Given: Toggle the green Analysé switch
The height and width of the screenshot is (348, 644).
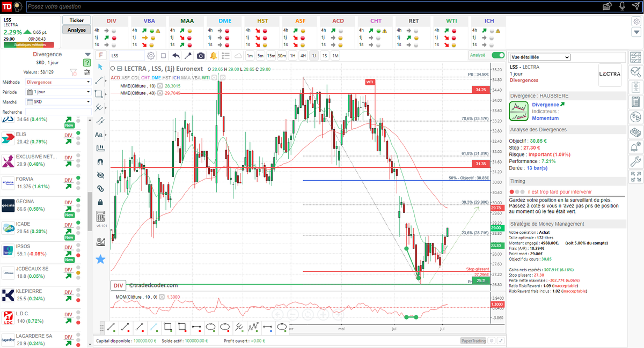Looking at the screenshot, I should (x=498, y=55).
